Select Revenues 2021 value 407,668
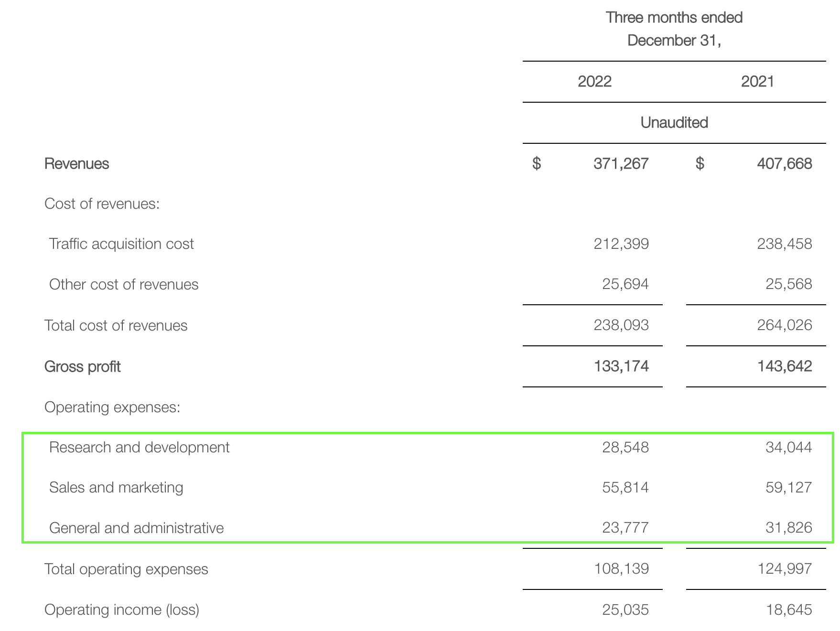840x631 pixels. (x=785, y=164)
